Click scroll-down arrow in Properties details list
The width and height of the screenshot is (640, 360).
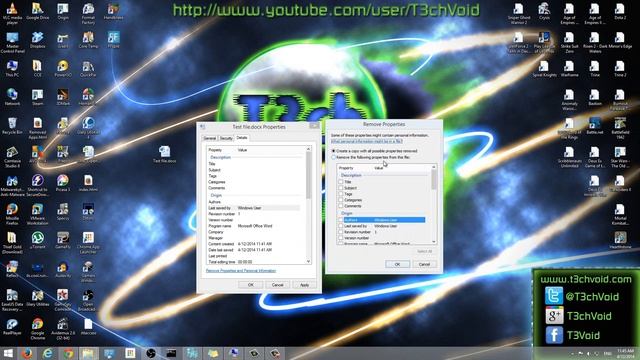click(309, 262)
